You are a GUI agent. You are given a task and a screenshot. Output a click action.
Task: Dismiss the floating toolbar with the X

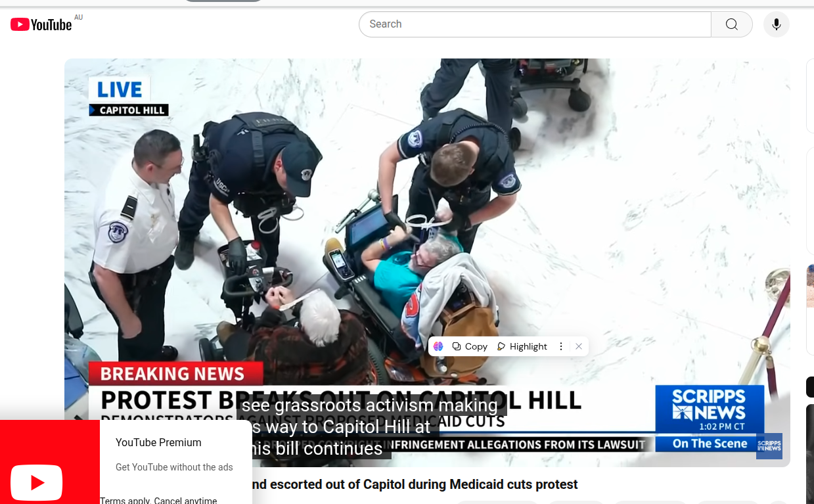pos(578,346)
